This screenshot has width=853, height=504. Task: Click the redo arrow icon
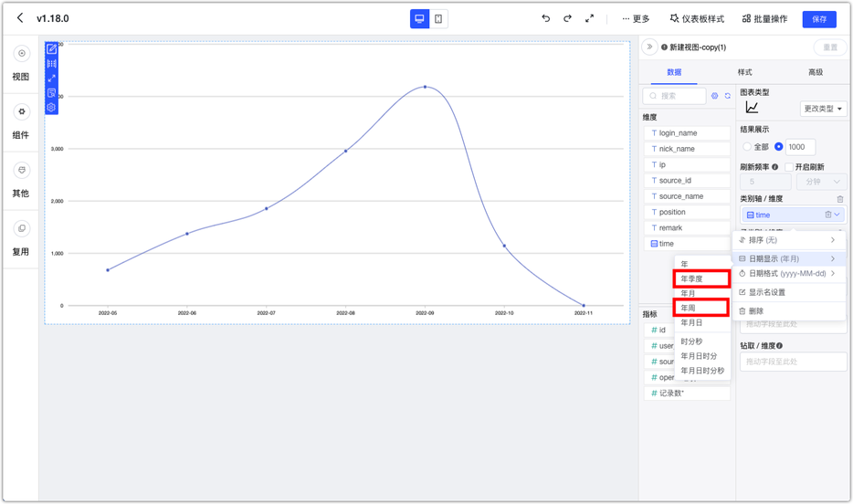click(567, 18)
